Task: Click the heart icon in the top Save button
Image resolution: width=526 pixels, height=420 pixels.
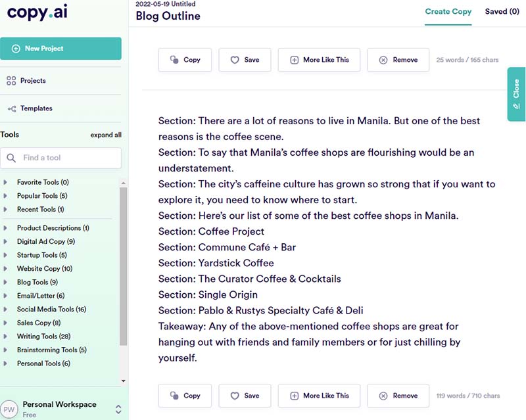Action: coord(235,60)
